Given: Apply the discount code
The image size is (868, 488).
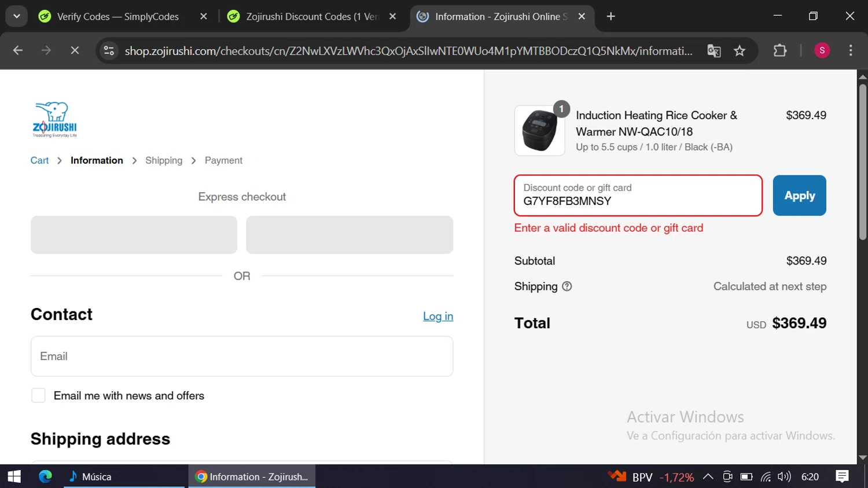Looking at the screenshot, I should pyautogui.click(x=799, y=196).
